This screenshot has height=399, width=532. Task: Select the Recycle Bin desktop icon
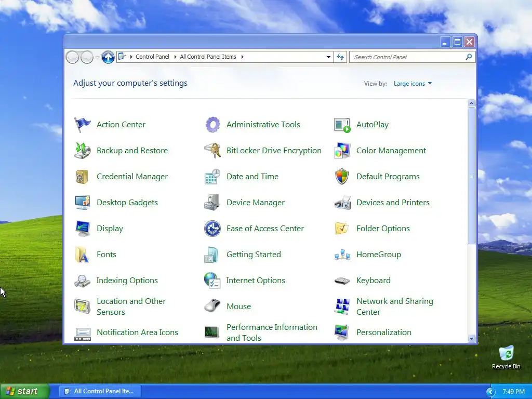[x=506, y=357]
